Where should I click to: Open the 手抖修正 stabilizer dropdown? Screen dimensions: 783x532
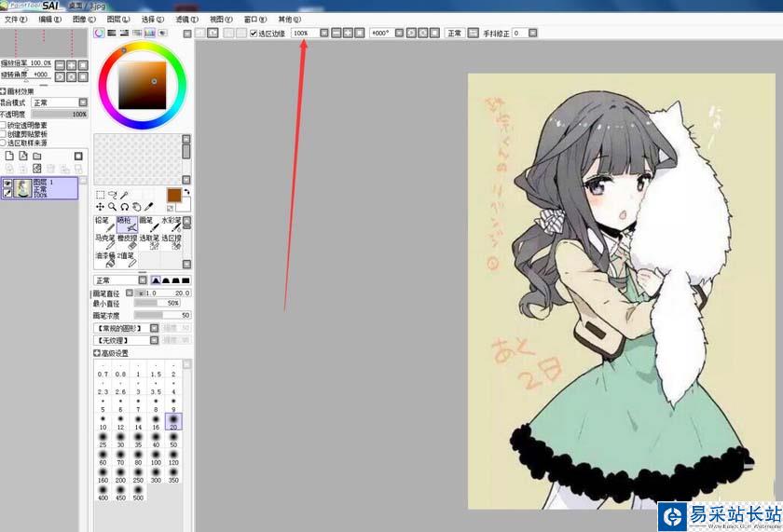(x=533, y=33)
